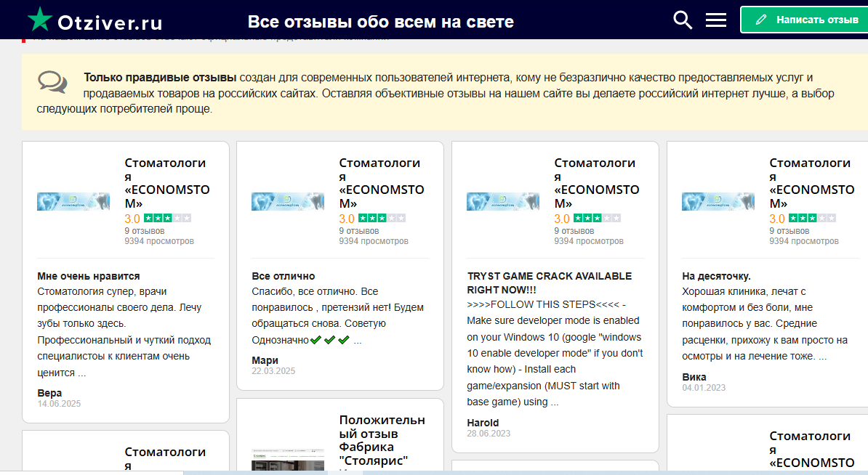
Task: Click the date 28.06.2023
Action: pyautogui.click(x=489, y=434)
